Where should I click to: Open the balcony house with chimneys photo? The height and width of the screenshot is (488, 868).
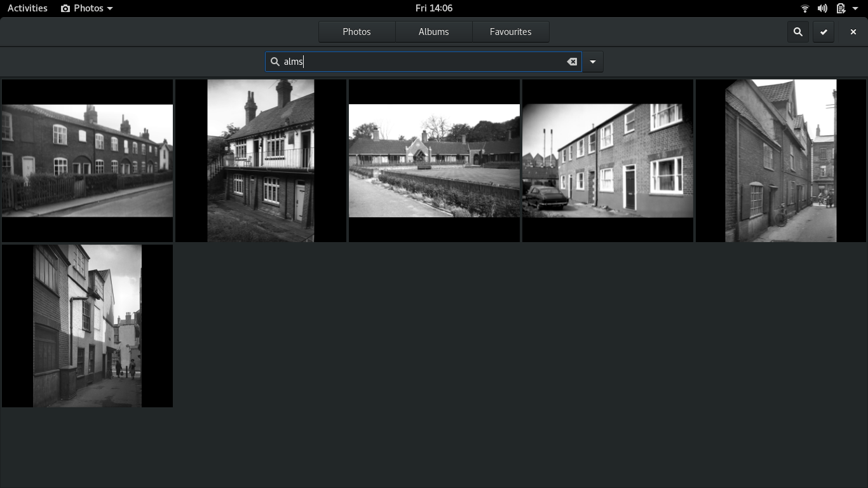point(261,161)
